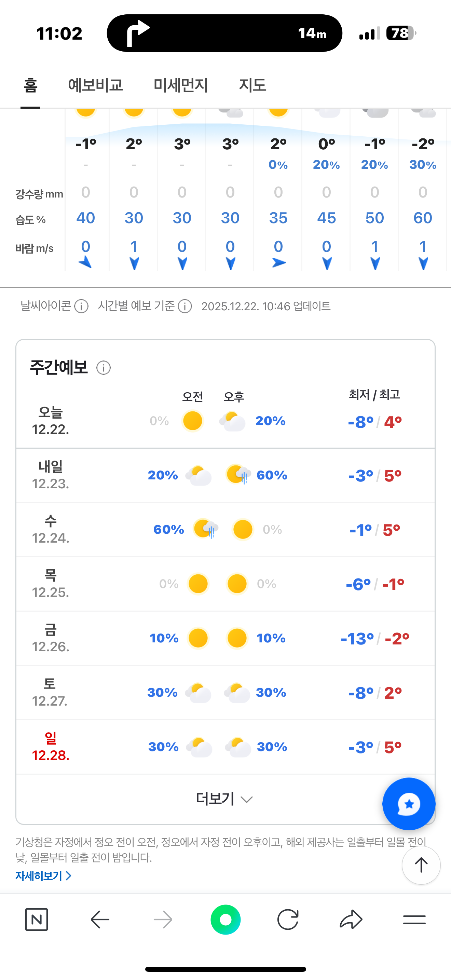This screenshot has height=980, width=451.
Task: Tap the share arrow icon
Action: tap(351, 920)
